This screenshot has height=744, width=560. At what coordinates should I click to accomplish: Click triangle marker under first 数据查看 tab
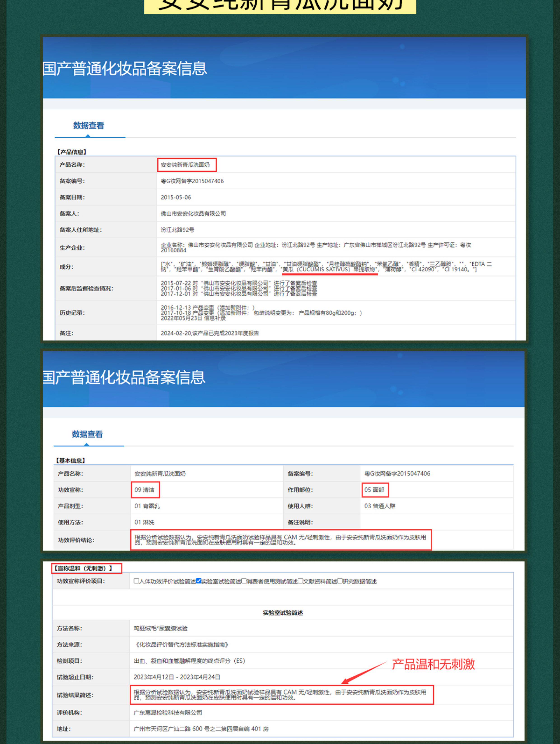pos(88,136)
